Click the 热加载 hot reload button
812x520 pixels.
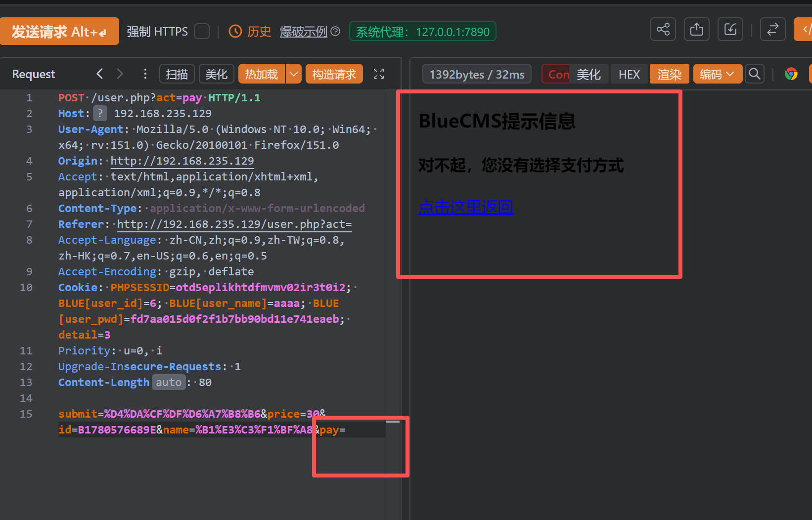tap(262, 74)
